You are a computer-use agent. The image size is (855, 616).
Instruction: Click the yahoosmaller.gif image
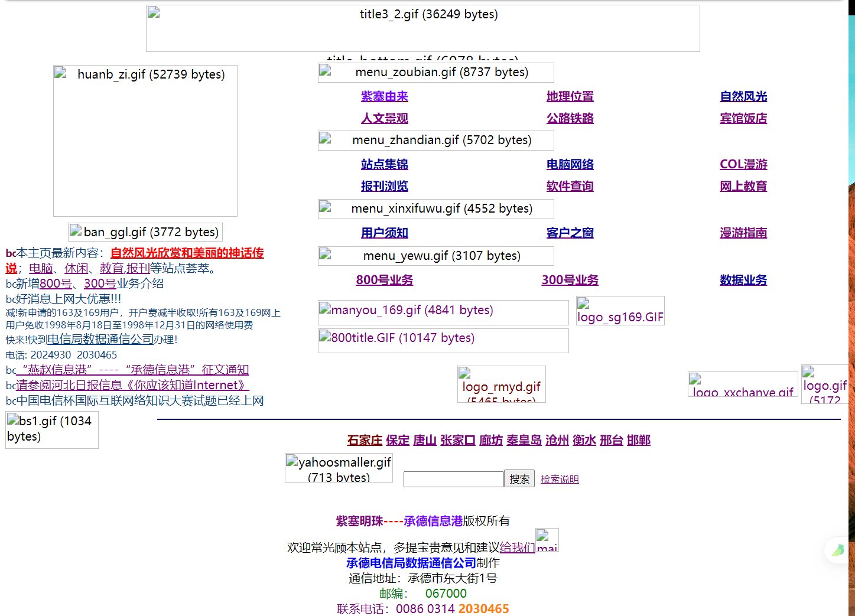339,468
